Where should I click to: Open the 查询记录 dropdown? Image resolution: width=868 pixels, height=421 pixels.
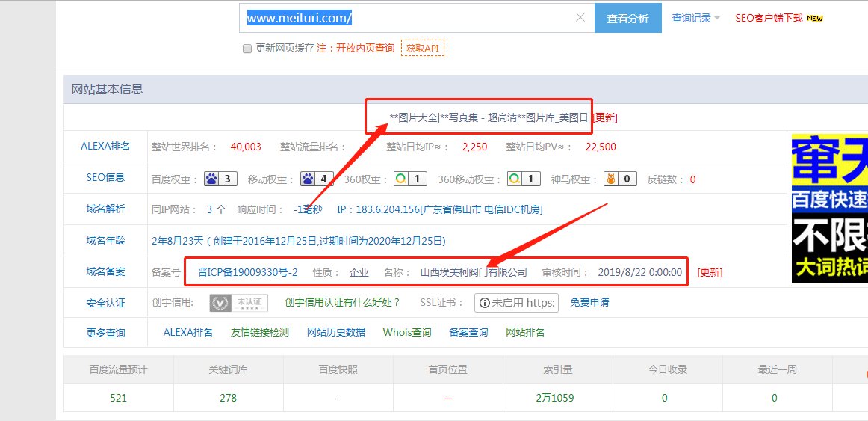[x=696, y=18]
